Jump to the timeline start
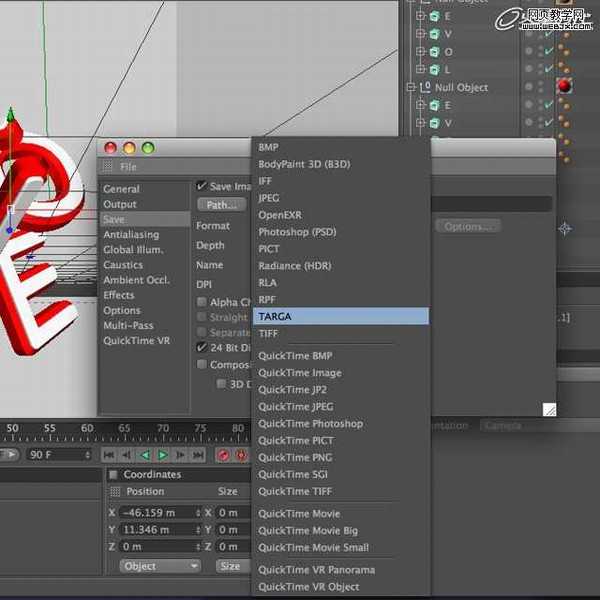 coord(109,455)
